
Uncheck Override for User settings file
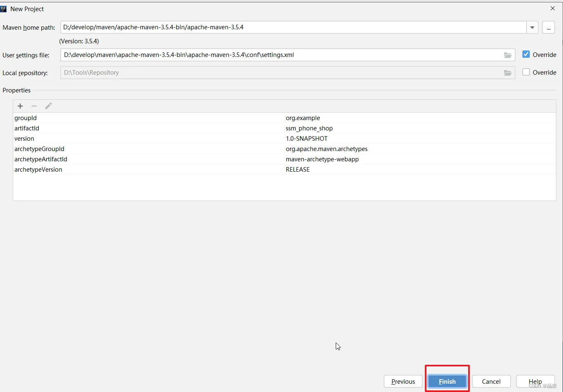(x=526, y=54)
